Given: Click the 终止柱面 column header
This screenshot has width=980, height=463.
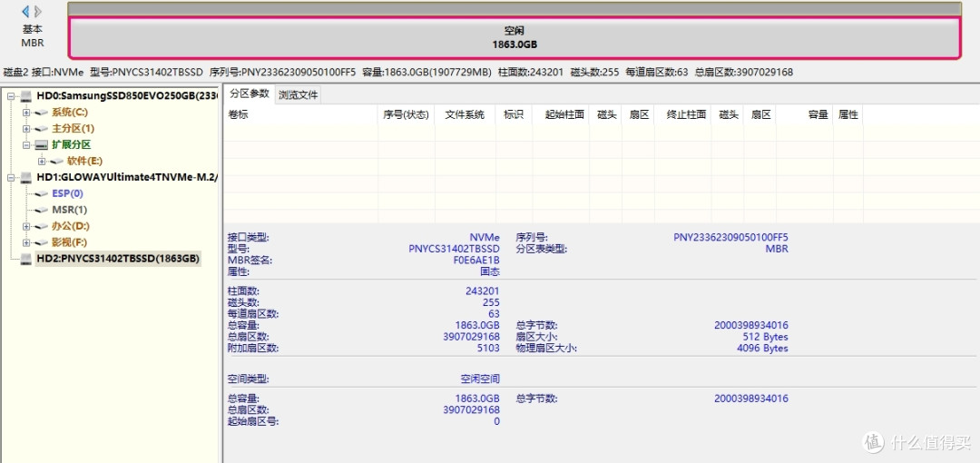Looking at the screenshot, I should click(682, 114).
